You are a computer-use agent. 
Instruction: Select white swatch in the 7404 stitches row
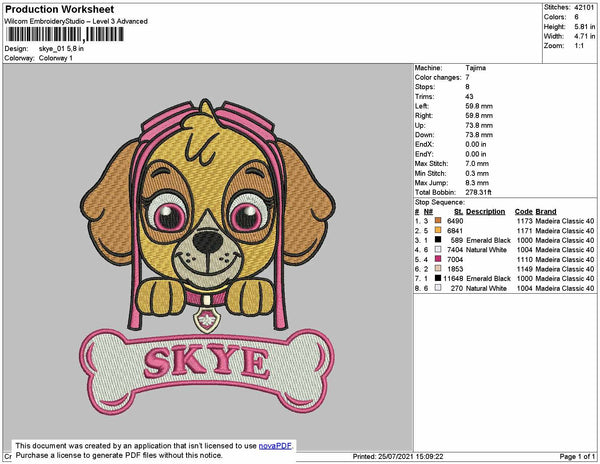[438, 249]
